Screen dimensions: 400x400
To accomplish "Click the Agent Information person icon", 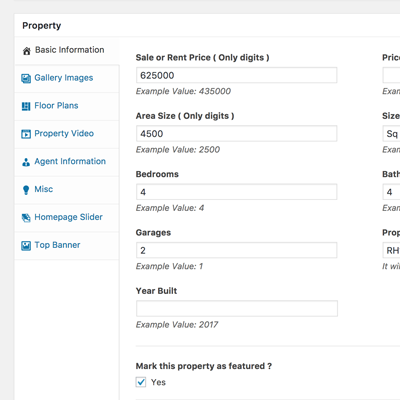I will (x=26, y=162).
